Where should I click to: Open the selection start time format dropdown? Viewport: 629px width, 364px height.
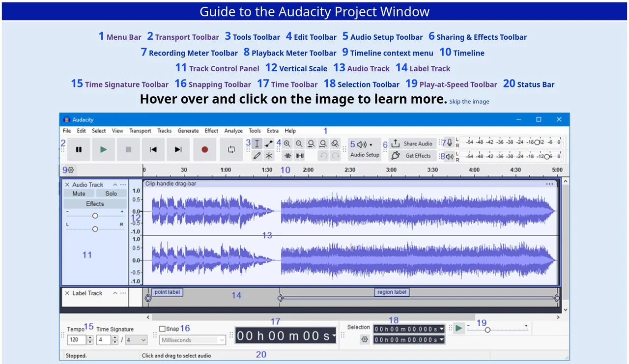pyautogui.click(x=442, y=329)
